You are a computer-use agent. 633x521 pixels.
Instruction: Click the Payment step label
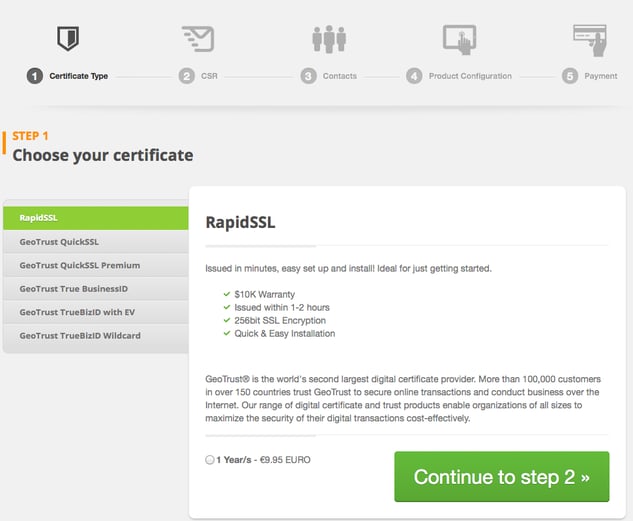pyautogui.click(x=601, y=76)
